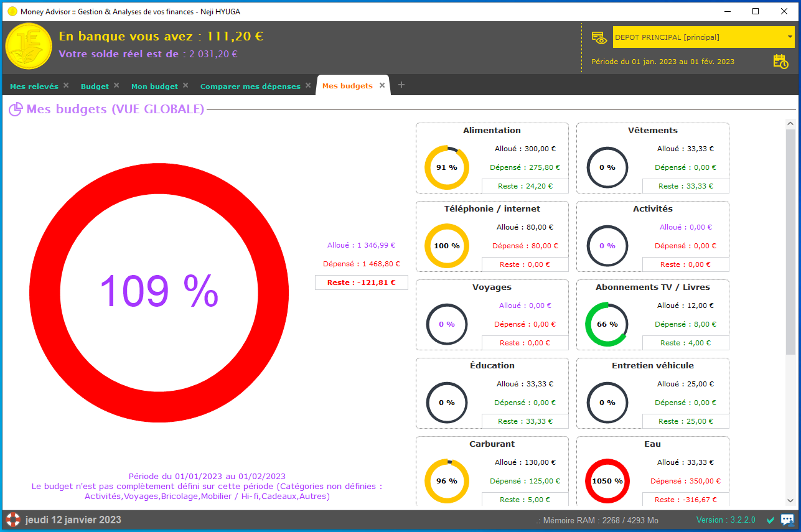Click the Carburant 96 % gauge
Viewport: 801px width, 532px height.
click(446, 481)
